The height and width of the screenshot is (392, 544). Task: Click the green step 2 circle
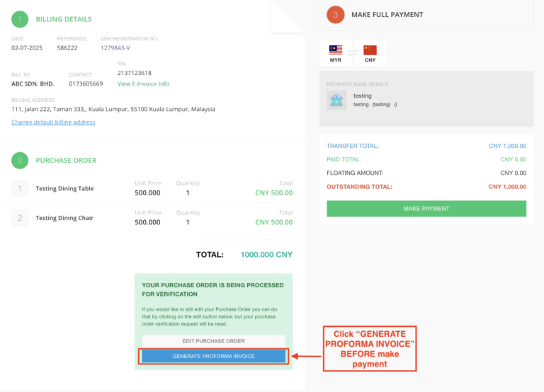tap(20, 161)
